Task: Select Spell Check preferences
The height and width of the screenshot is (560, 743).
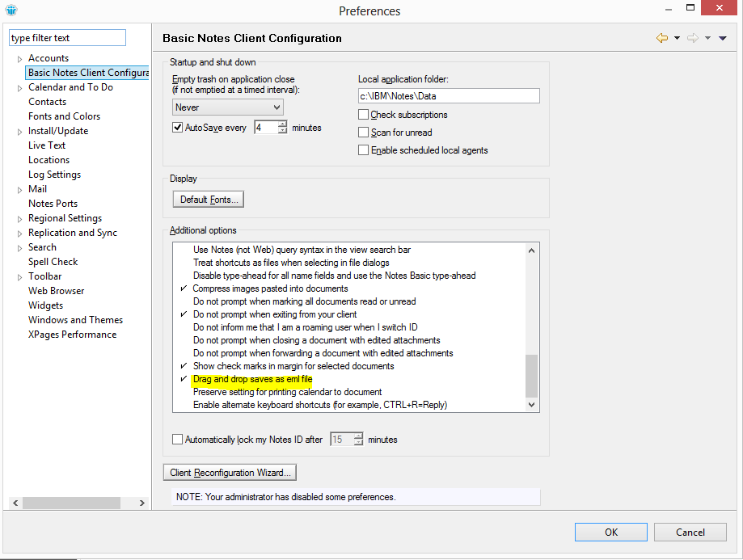Action: click(x=53, y=262)
